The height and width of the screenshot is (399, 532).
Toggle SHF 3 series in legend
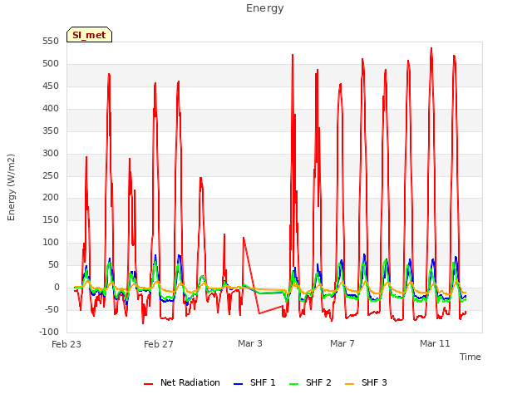click(366, 382)
